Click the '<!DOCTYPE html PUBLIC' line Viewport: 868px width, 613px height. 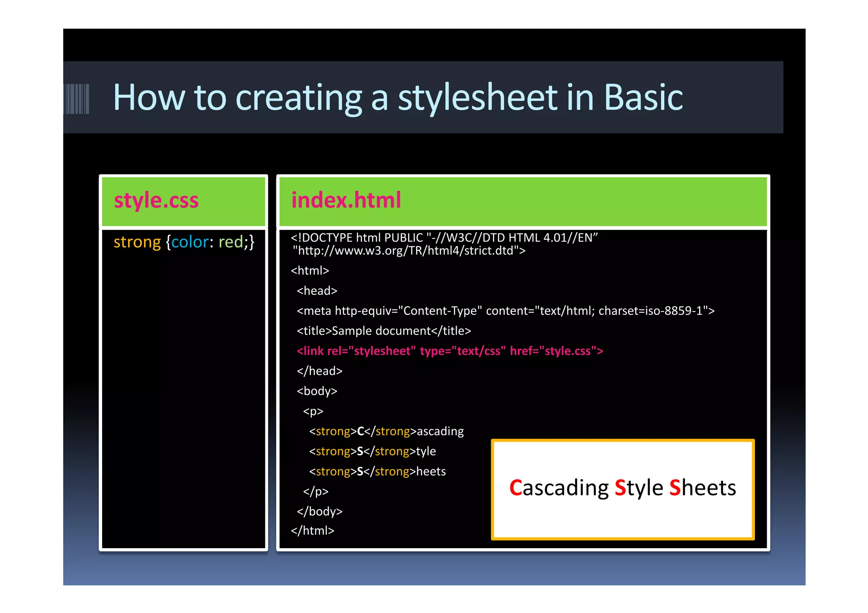click(444, 238)
